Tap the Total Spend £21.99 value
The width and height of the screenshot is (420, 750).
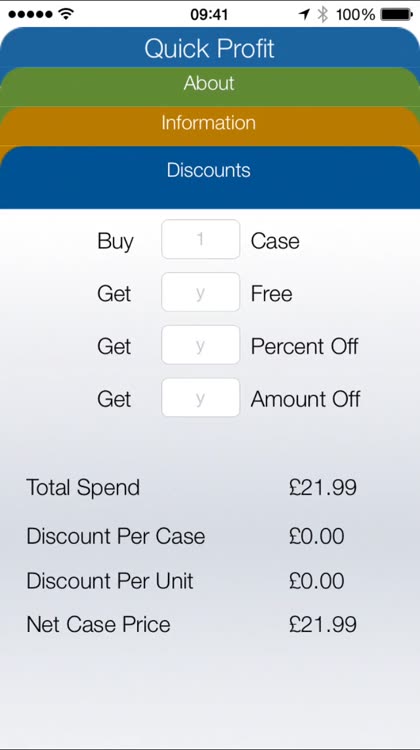pos(323,487)
